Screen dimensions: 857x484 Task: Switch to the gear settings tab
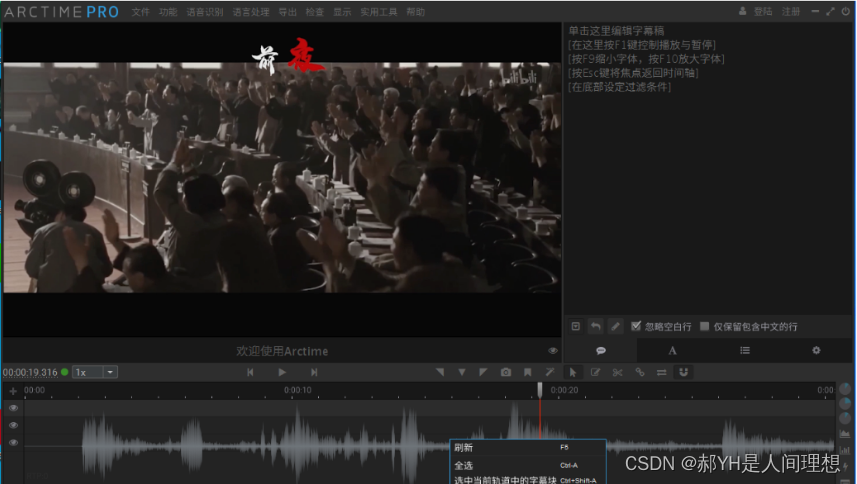tap(816, 350)
